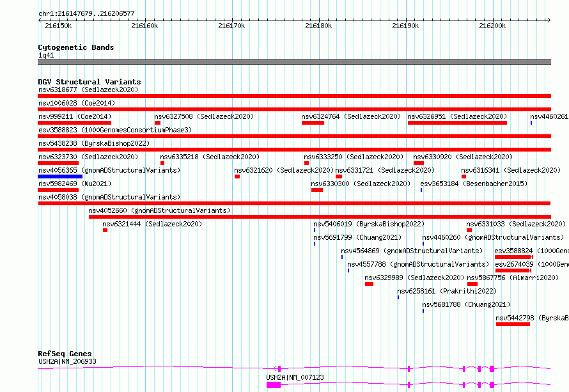This screenshot has width=569, height=392.
Task: Open nsv6331033 (Sedlazeck2020) label
Action: [x=516, y=224]
